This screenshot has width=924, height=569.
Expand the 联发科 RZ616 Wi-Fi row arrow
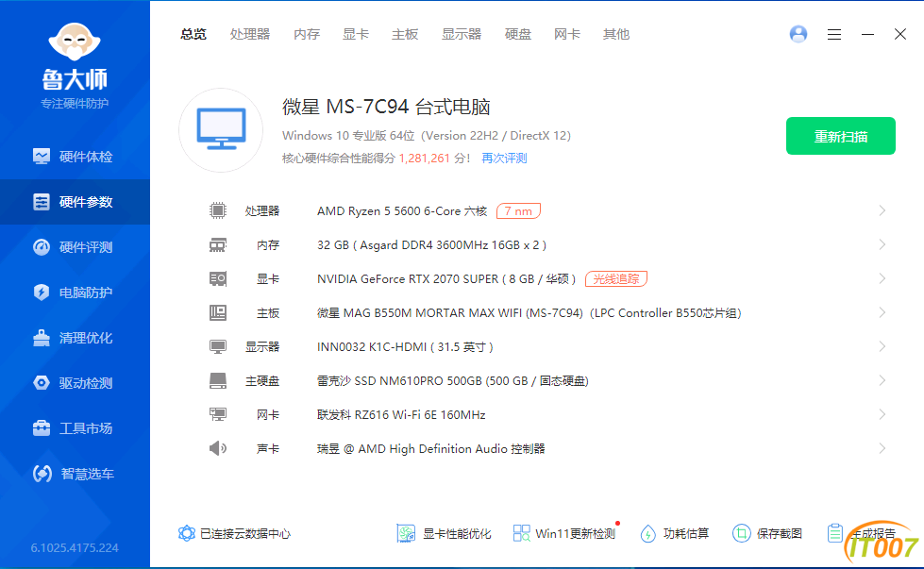(882, 414)
